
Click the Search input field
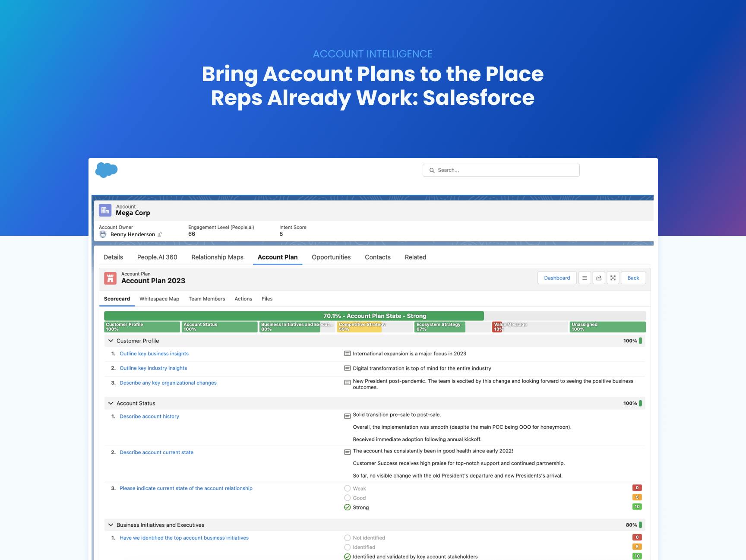coord(501,170)
